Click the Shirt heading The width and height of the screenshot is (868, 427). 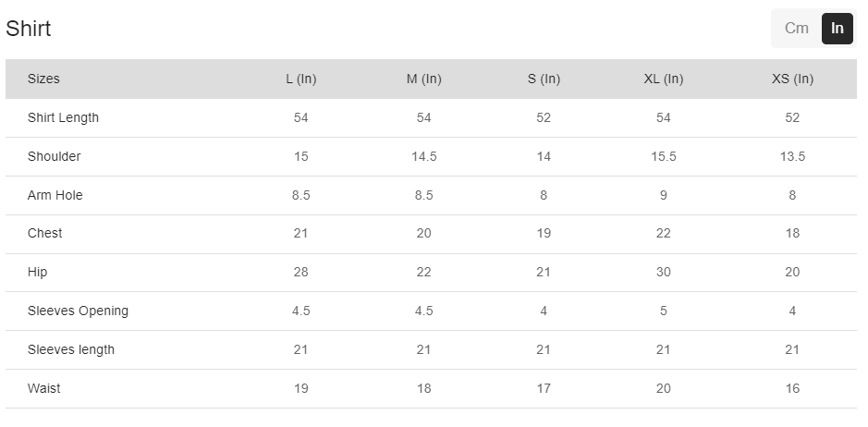[29, 29]
